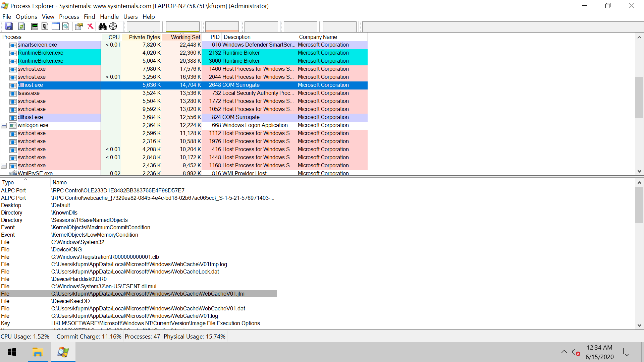The image size is (644, 362).
Task: Click the process list scroll-down arrow
Action: [x=639, y=171]
